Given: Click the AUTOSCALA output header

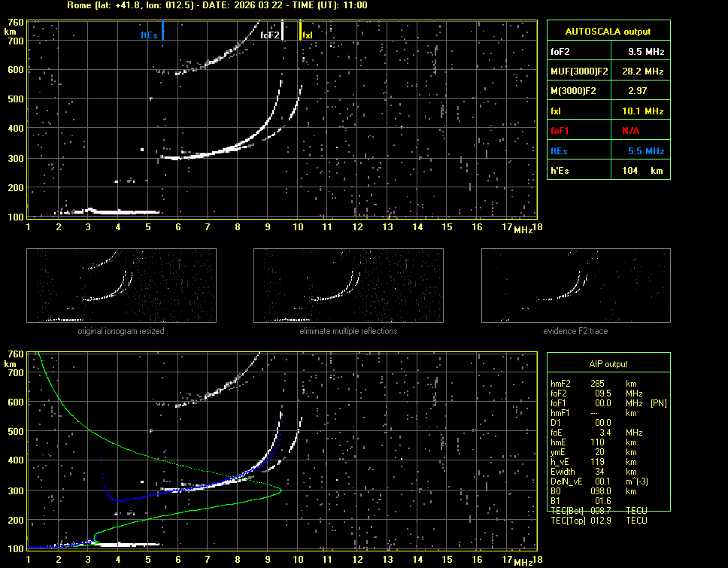Looking at the screenshot, I should point(608,32).
